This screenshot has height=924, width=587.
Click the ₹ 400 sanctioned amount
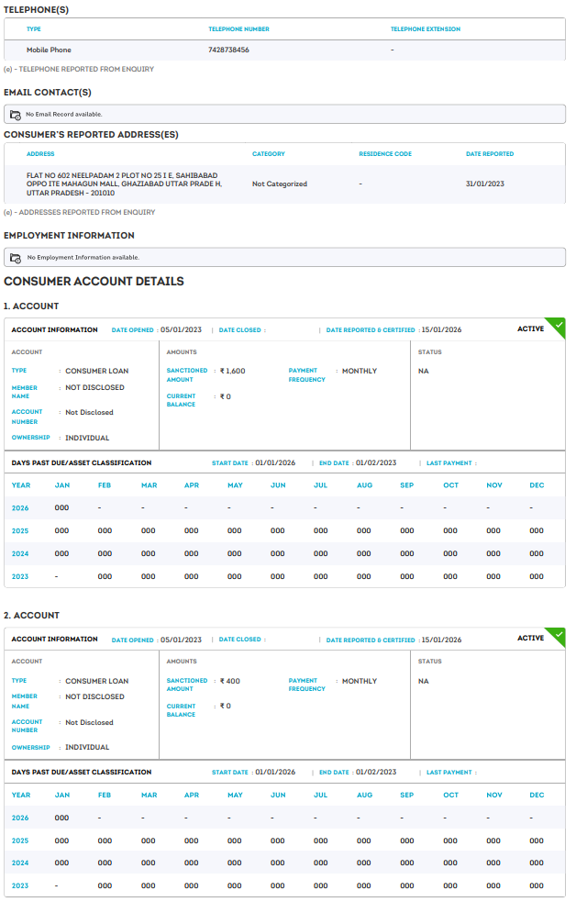point(229,681)
